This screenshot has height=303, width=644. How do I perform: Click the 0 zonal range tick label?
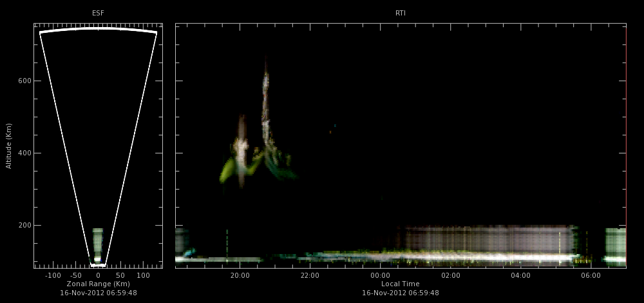(x=98, y=275)
